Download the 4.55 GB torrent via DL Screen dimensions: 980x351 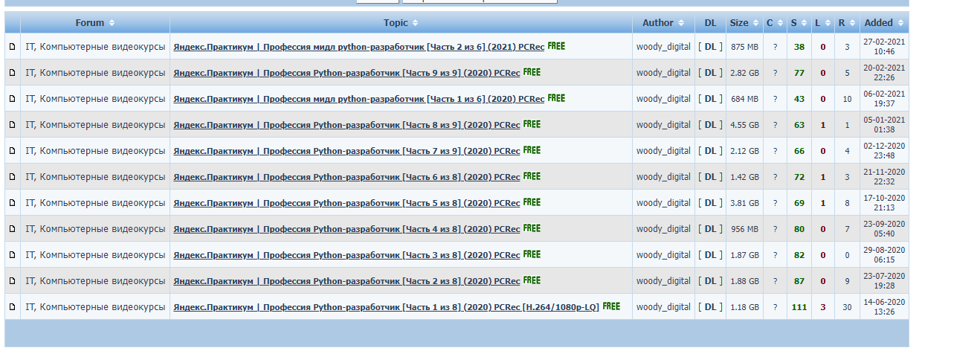pyautogui.click(x=710, y=125)
